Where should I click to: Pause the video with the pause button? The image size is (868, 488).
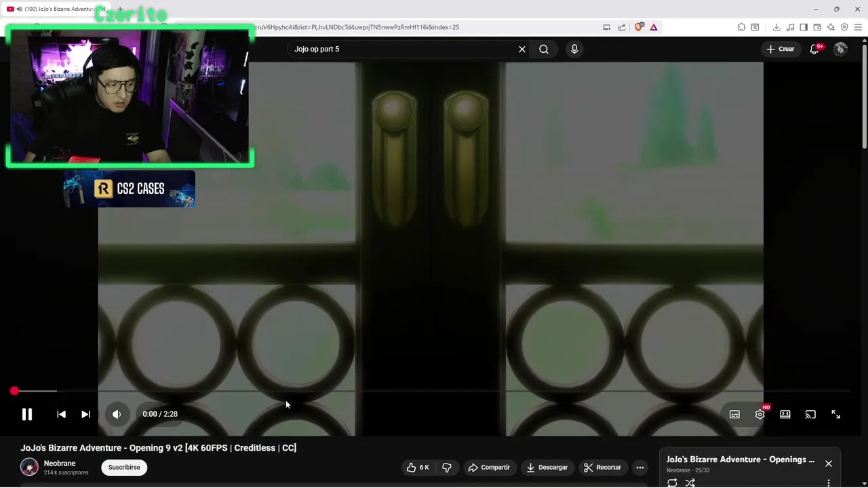point(27,414)
